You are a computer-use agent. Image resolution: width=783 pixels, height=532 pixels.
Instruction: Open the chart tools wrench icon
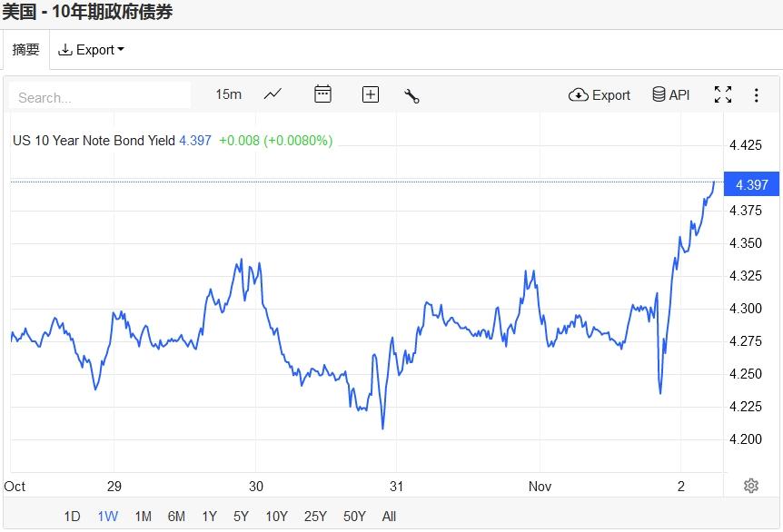click(411, 95)
